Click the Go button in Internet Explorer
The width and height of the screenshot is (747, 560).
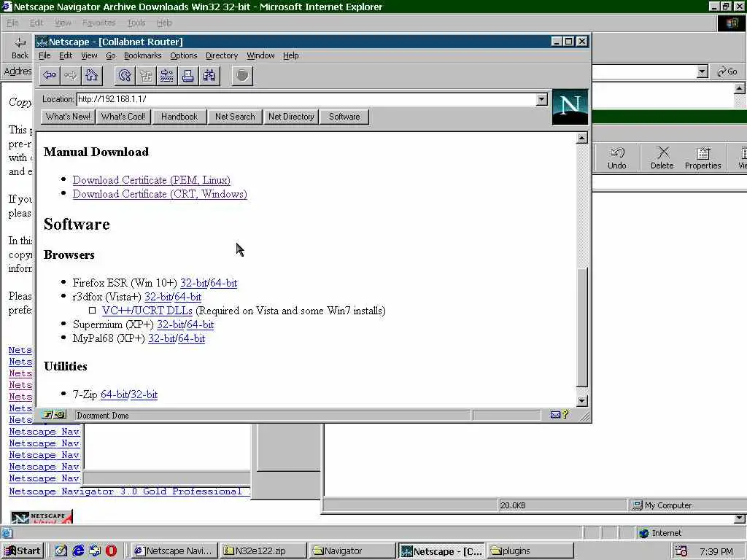727,72
